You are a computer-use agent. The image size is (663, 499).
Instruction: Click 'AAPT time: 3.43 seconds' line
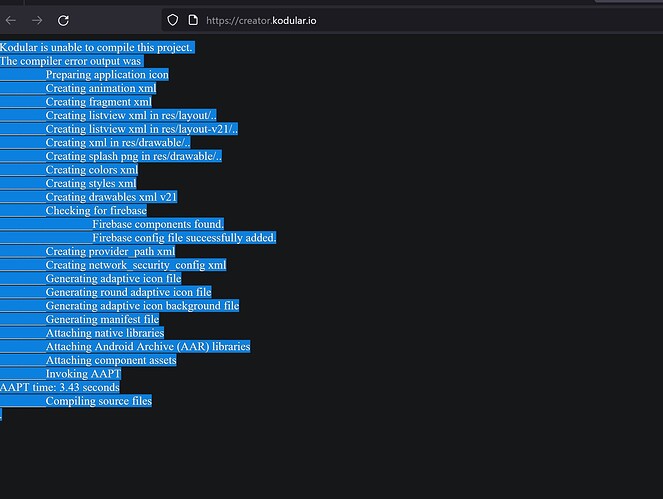tap(60, 387)
